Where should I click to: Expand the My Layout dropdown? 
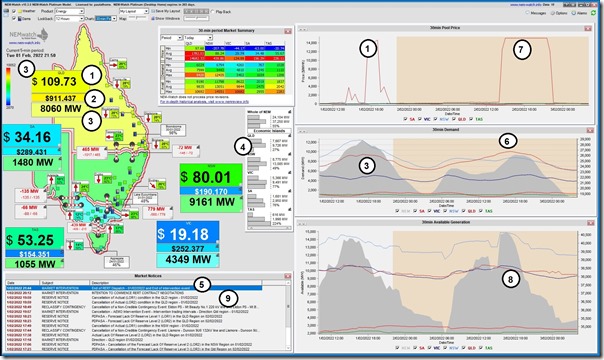(x=134, y=12)
